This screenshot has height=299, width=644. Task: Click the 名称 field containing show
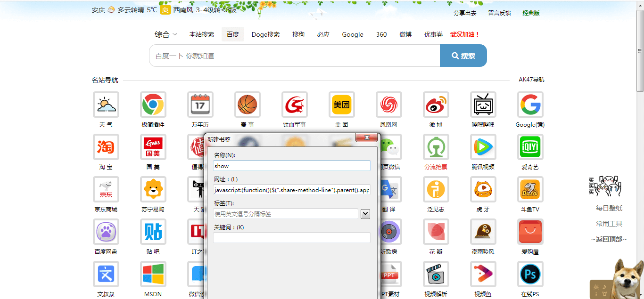coord(292,166)
